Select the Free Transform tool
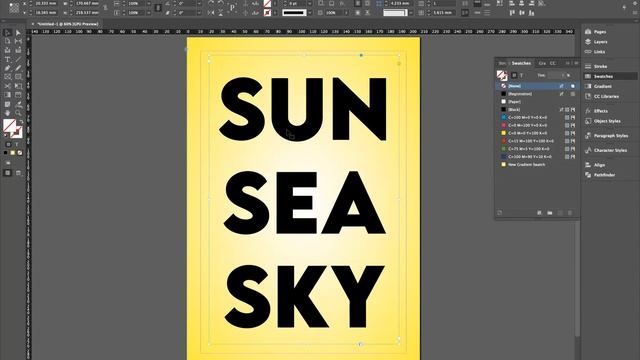 tap(18, 86)
